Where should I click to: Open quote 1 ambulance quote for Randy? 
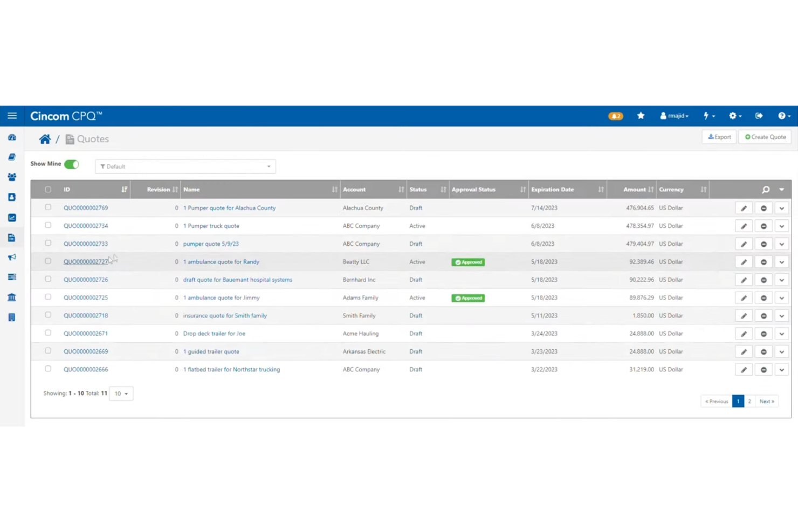pyautogui.click(x=221, y=261)
